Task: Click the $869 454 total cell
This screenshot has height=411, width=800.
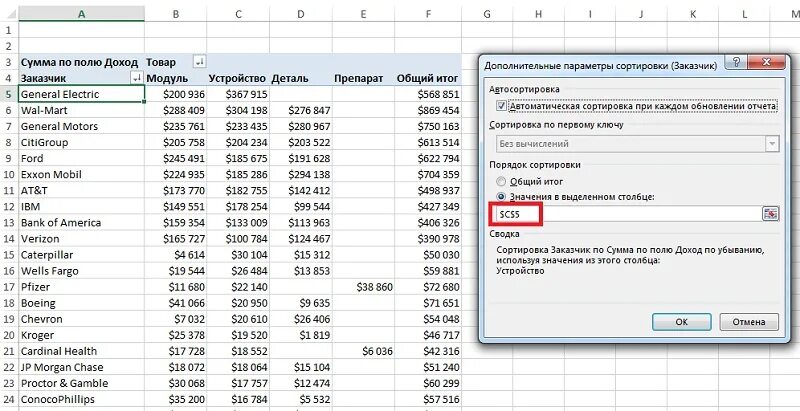Action: point(428,110)
